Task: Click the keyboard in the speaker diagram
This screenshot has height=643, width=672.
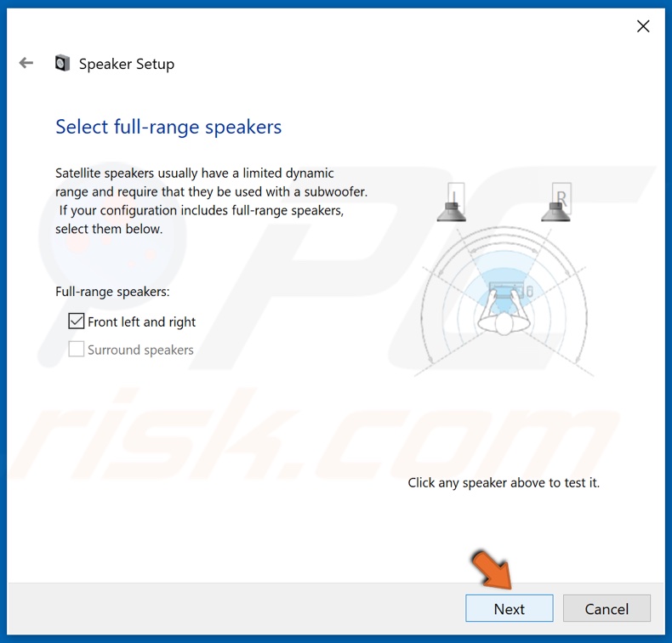Action: pos(507,290)
